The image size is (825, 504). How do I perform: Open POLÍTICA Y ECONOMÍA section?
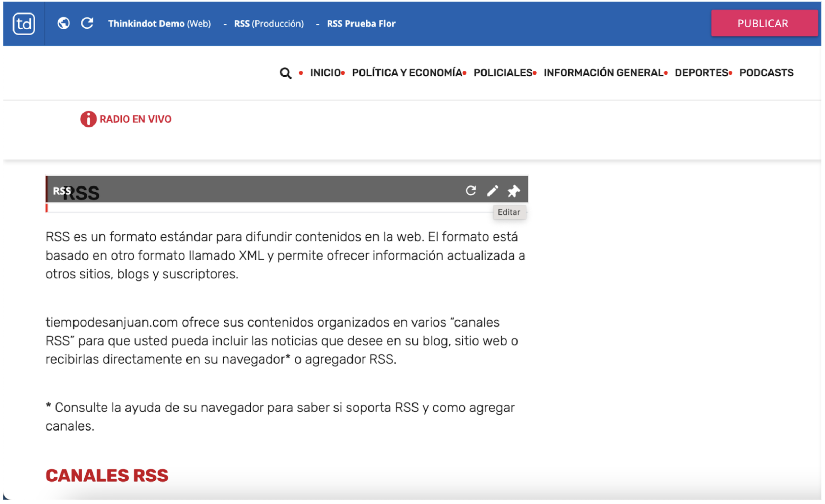click(407, 73)
